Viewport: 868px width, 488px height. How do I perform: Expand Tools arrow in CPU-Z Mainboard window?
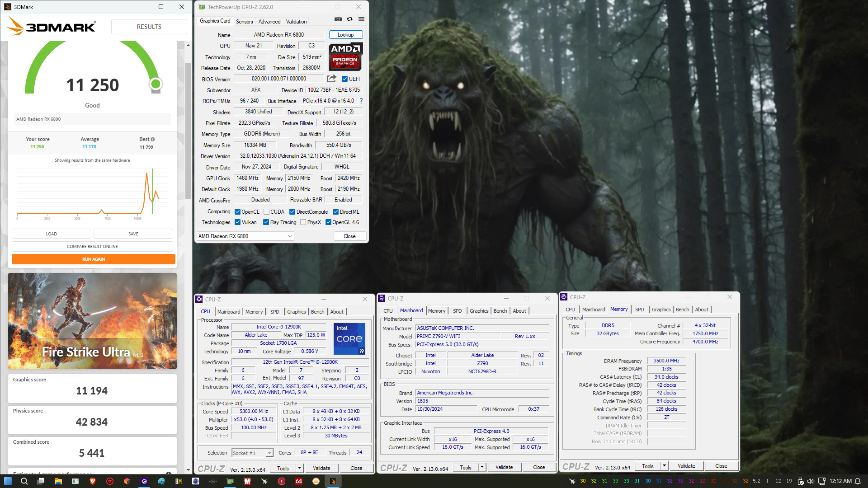click(482, 467)
